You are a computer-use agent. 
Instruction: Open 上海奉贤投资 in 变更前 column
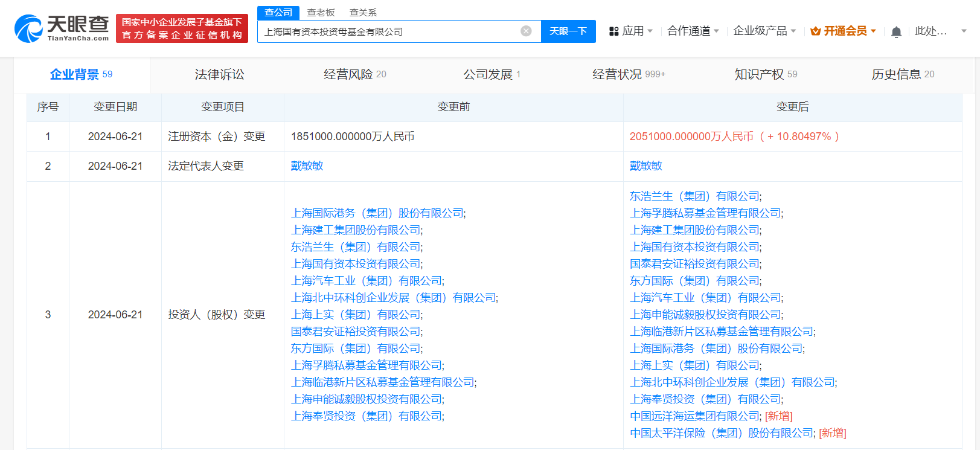(x=367, y=416)
